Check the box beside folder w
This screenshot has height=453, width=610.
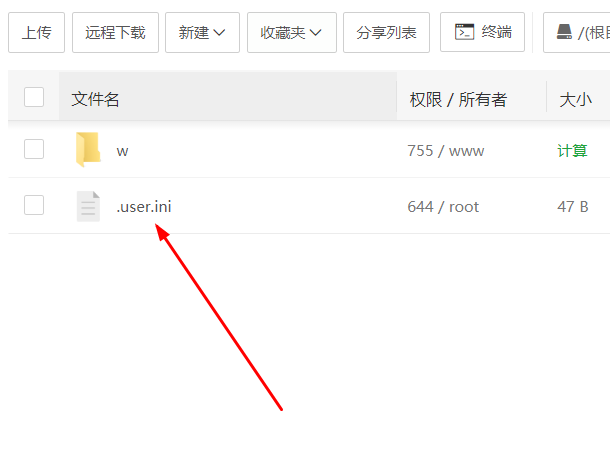(x=34, y=149)
